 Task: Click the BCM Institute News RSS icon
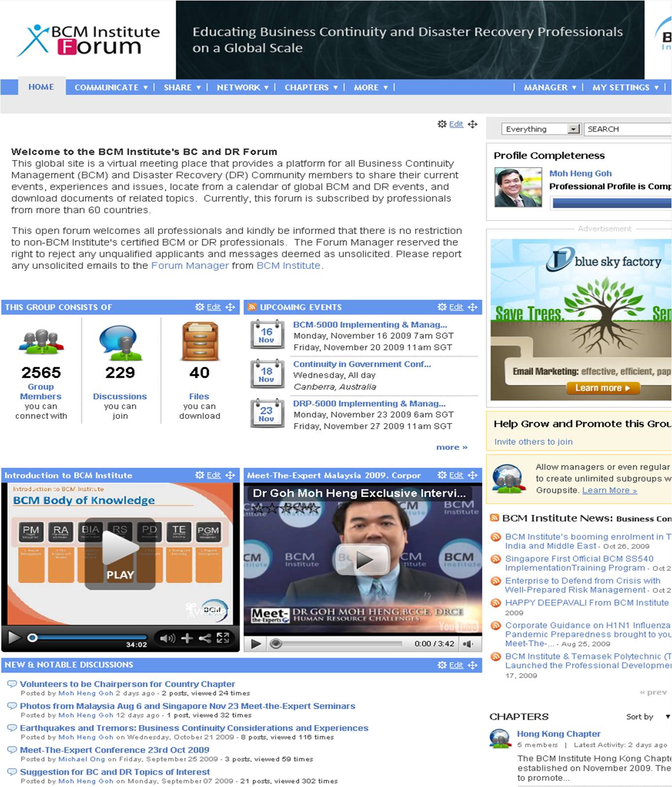[494, 518]
